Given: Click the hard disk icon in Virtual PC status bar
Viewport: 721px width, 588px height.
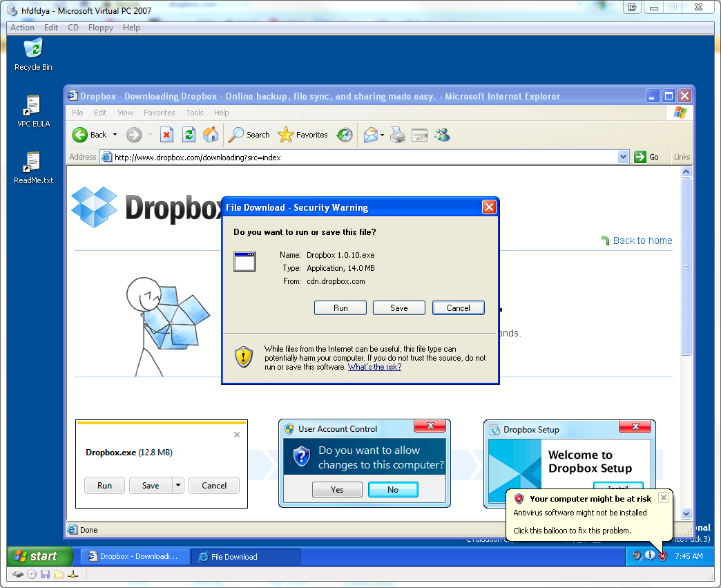Looking at the screenshot, I should 18,574.
